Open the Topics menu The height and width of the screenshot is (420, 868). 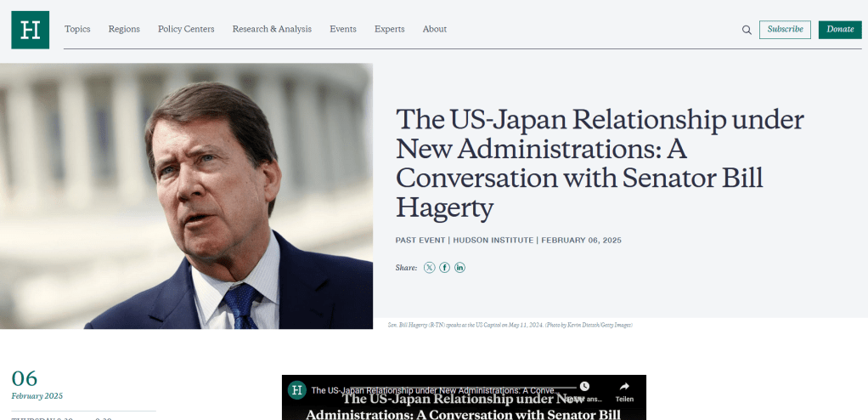77,30
